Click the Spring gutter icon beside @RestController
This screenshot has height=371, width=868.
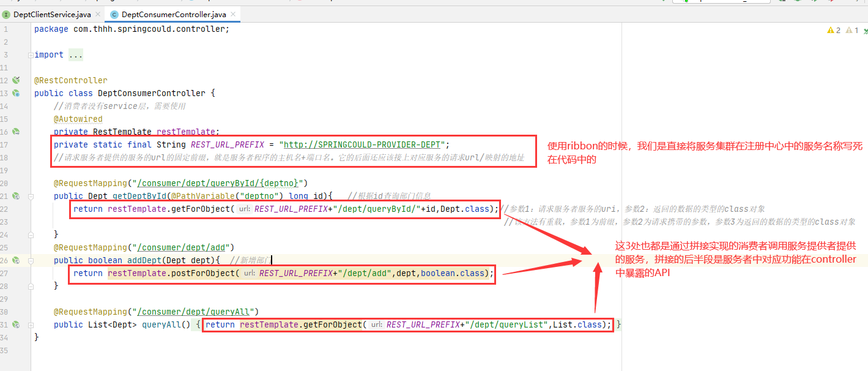coord(15,80)
